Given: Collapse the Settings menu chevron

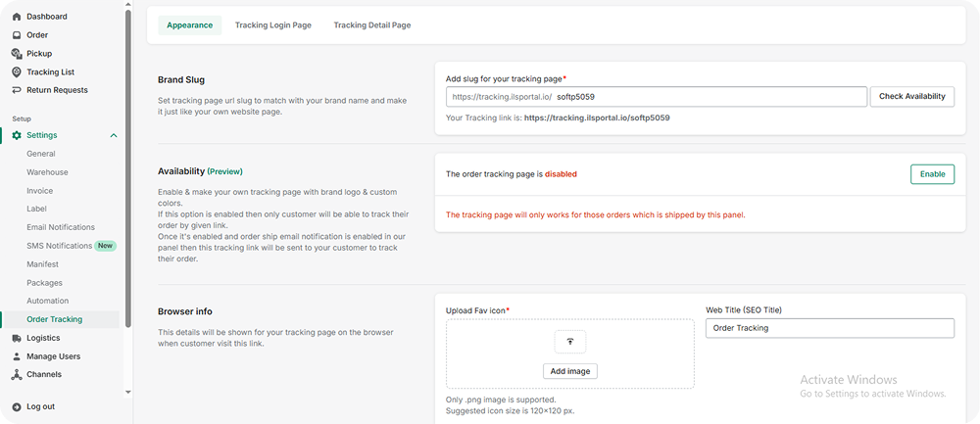Looking at the screenshot, I should (x=114, y=135).
